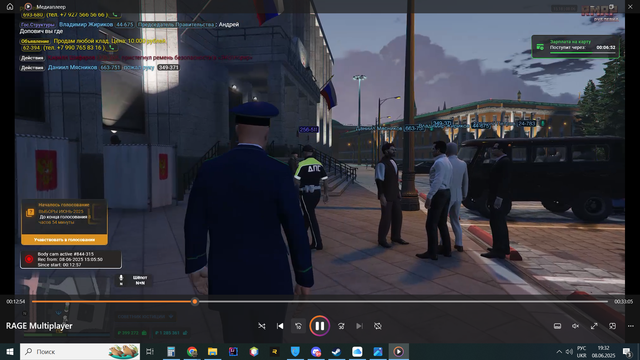Open Calculator from the taskbar
640x360 pixels.
pyautogui.click(x=171, y=351)
